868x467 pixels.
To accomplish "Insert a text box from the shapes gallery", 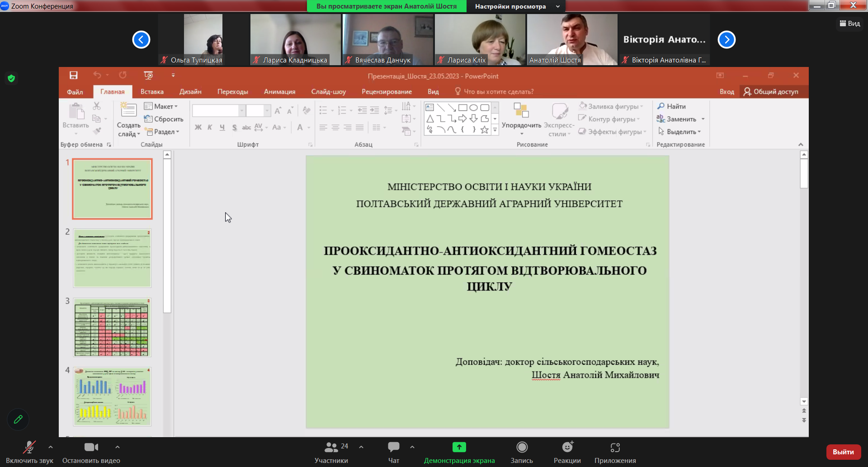I will [430, 107].
